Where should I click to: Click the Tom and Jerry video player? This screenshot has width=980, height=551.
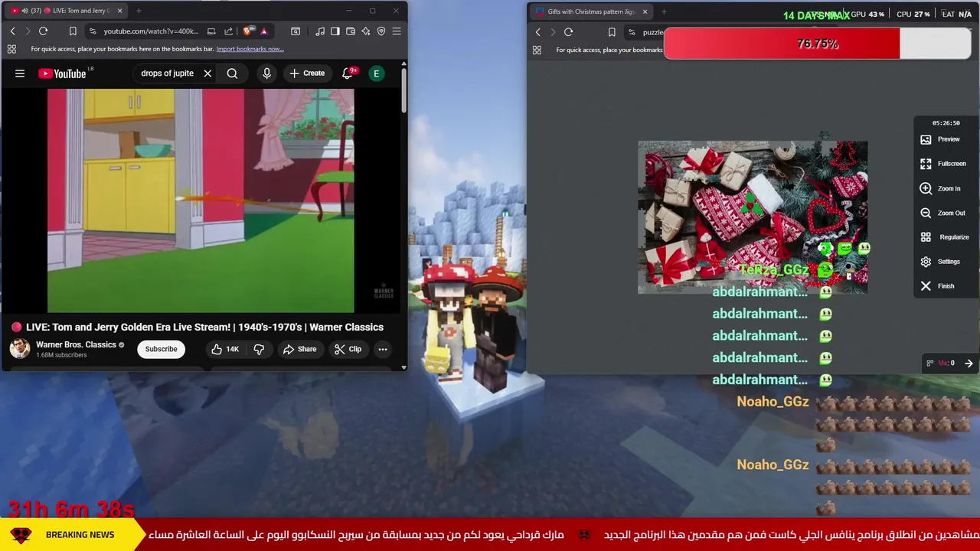coord(201,201)
